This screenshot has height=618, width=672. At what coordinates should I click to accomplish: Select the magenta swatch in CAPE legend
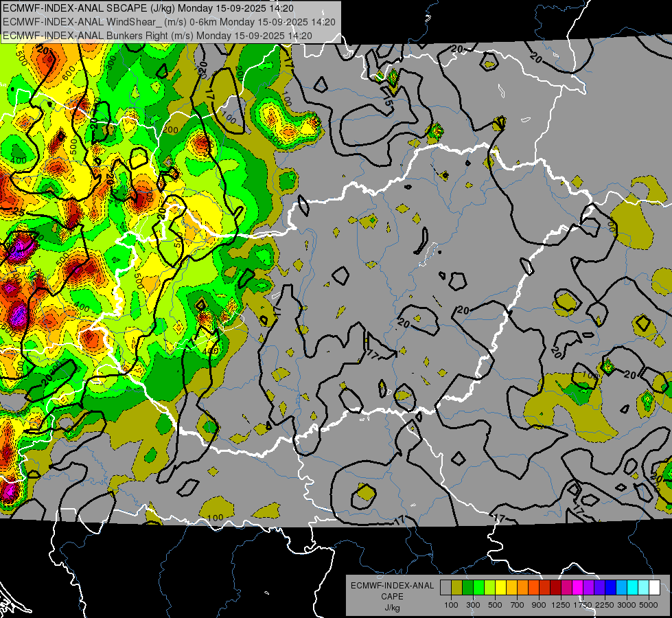577,587
